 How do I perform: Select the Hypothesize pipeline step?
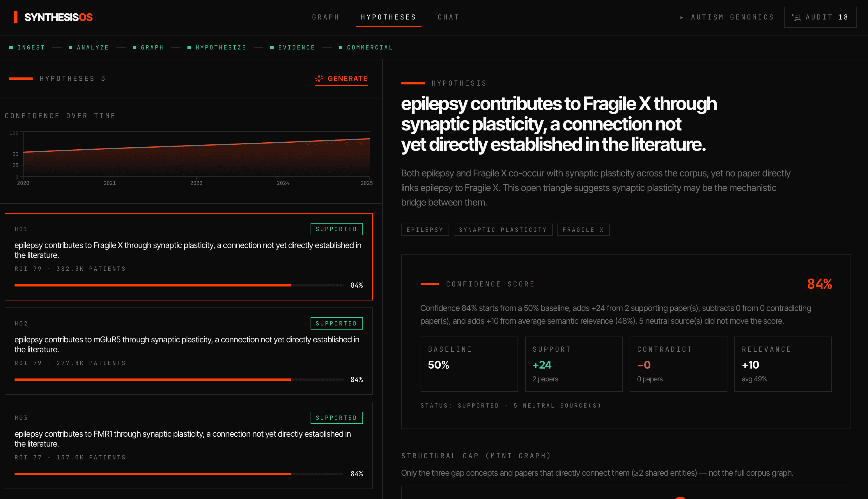click(217, 48)
